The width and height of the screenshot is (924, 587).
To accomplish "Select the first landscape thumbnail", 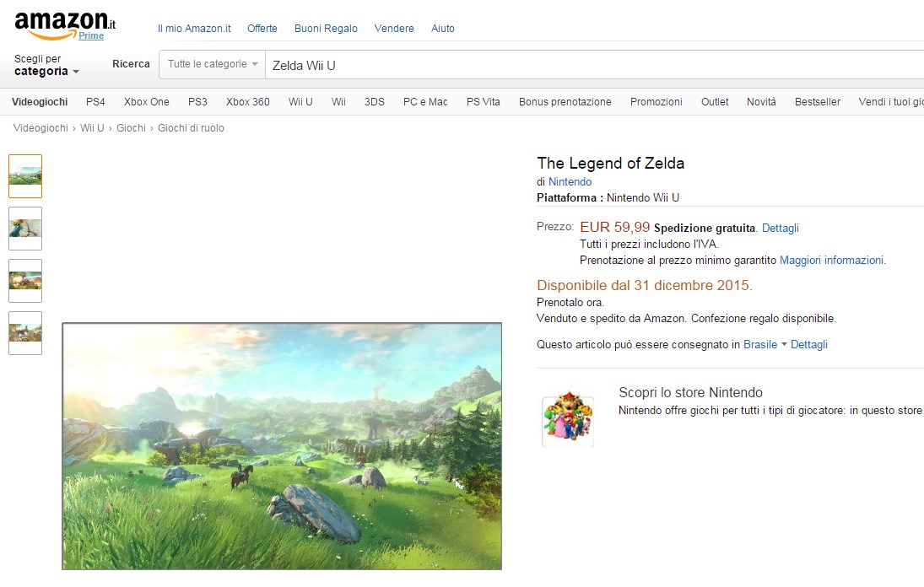I will click(x=25, y=176).
